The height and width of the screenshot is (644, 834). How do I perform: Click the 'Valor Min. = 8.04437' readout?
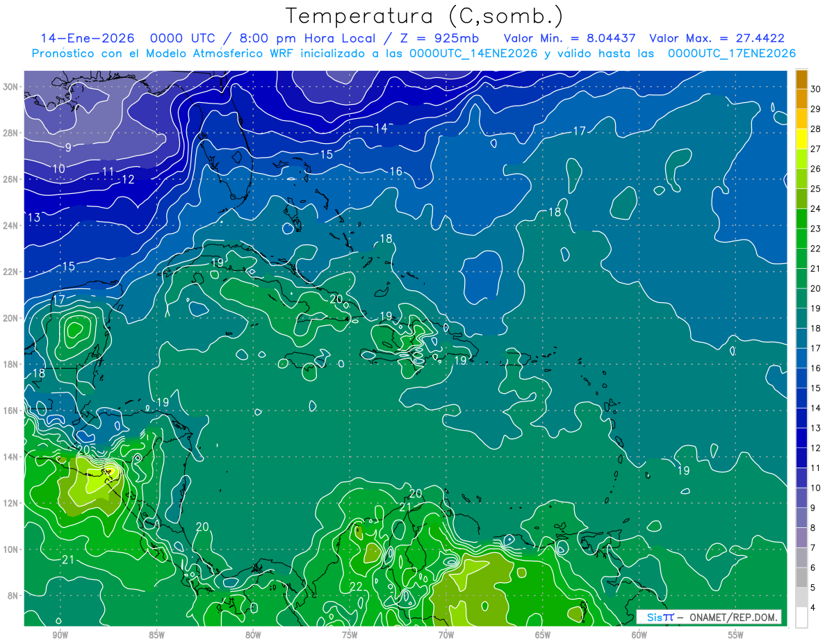click(569, 39)
